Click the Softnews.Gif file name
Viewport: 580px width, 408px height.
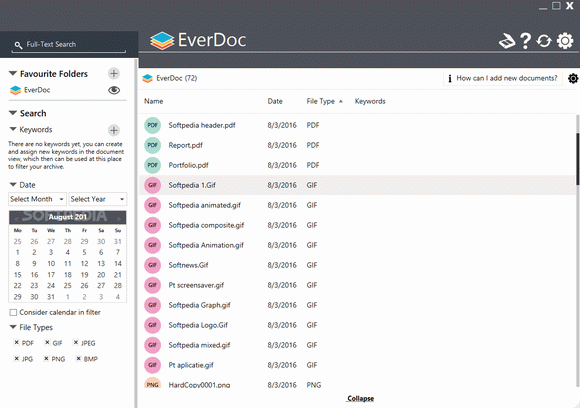pos(188,265)
